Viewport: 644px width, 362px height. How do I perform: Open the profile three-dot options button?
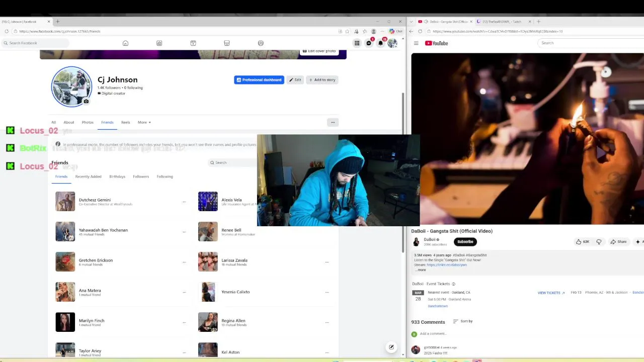tap(333, 122)
